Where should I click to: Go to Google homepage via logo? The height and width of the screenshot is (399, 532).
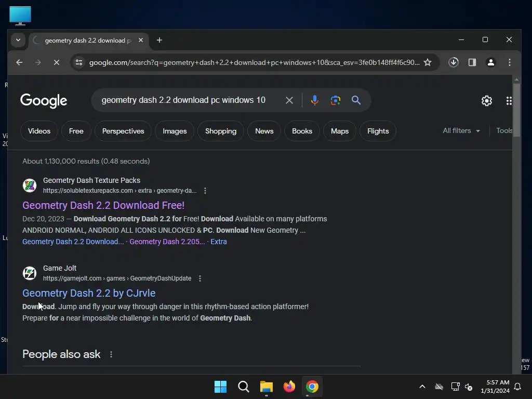click(x=44, y=101)
